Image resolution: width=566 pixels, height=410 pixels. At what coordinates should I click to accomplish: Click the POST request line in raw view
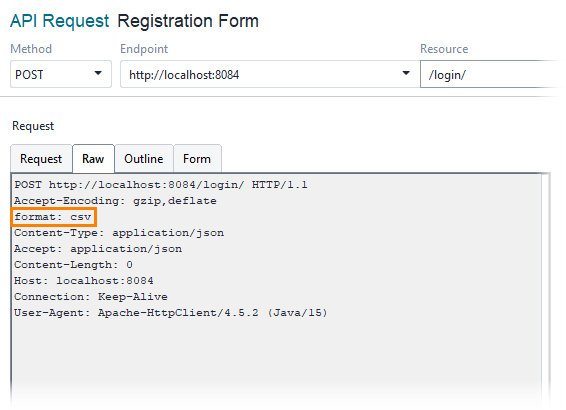(161, 185)
